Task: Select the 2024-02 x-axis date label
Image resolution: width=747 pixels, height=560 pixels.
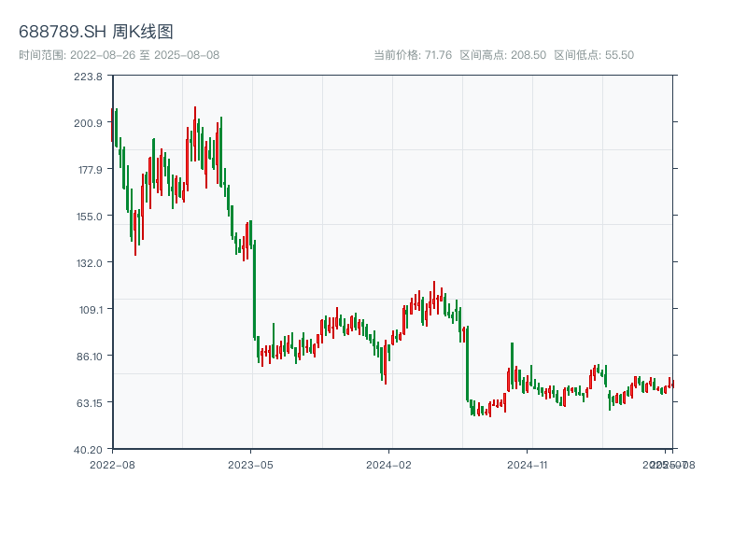Action: click(389, 464)
